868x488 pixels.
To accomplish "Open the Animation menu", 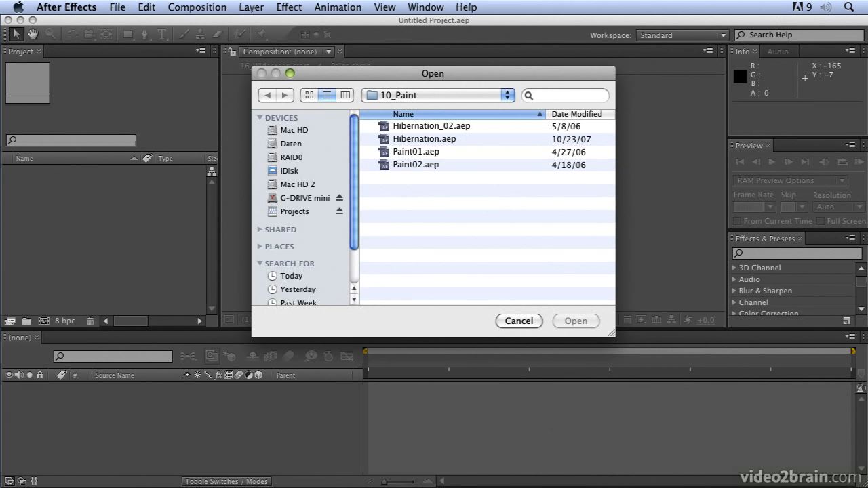I will pyautogui.click(x=338, y=7).
